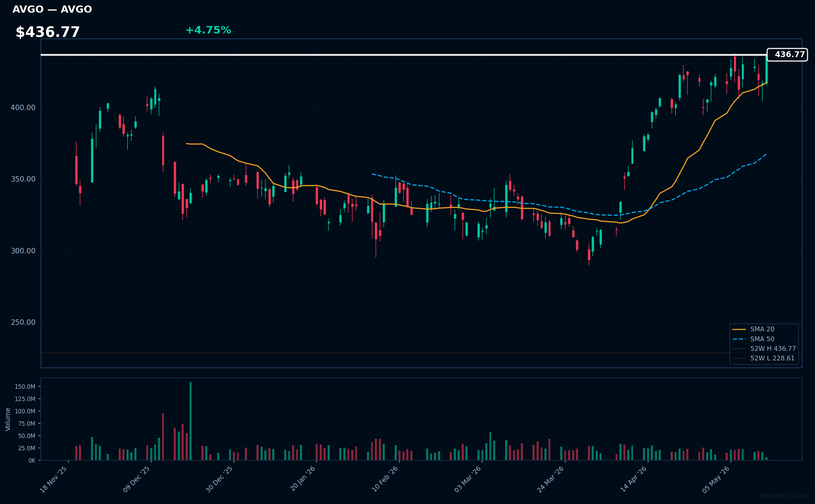Click the 0K volume axis label
The width and height of the screenshot is (815, 504).
(x=32, y=461)
